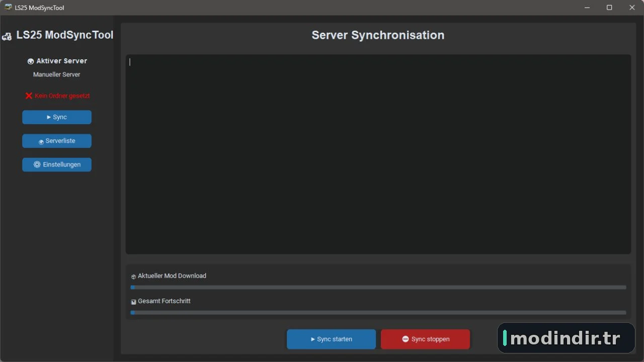Click the app icon in the title bar

coord(8,8)
